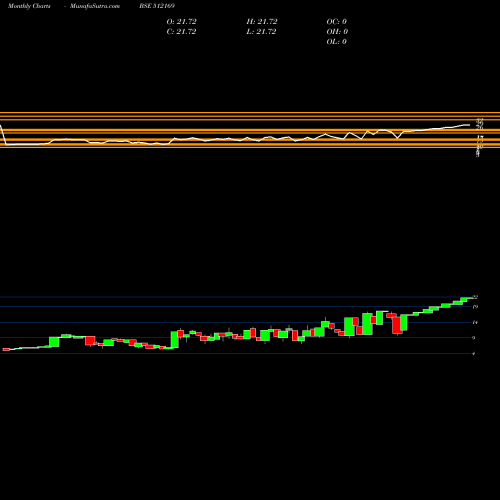Click the end of the white indicator line

(x=469, y=125)
